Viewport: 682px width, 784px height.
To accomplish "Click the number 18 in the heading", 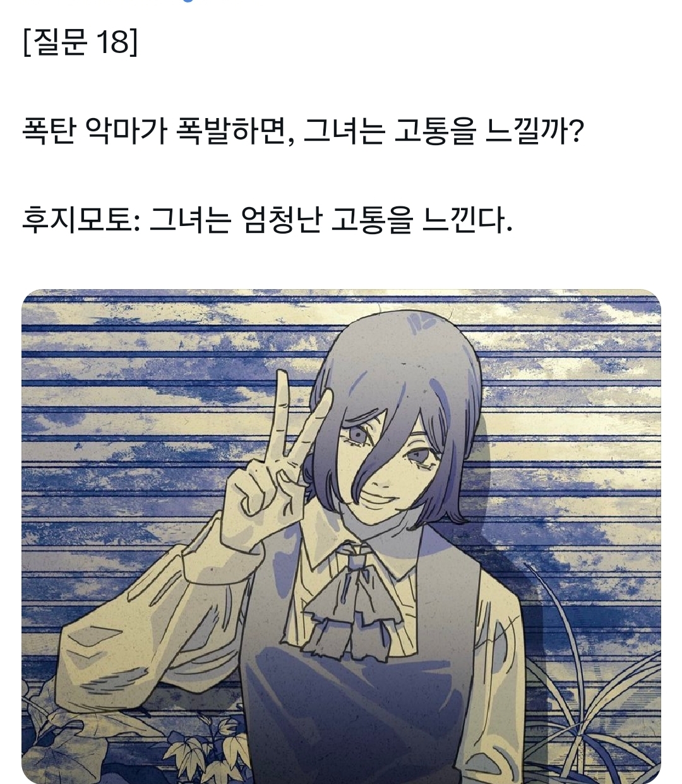I will pos(112,44).
